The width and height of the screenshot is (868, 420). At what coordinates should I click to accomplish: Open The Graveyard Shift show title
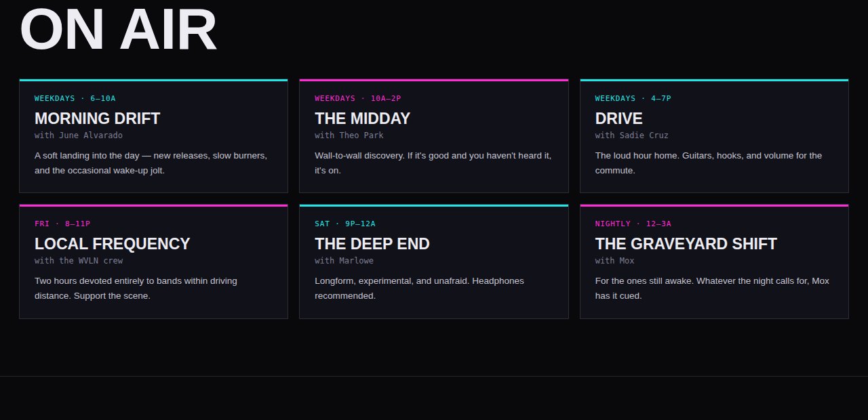[686, 244]
